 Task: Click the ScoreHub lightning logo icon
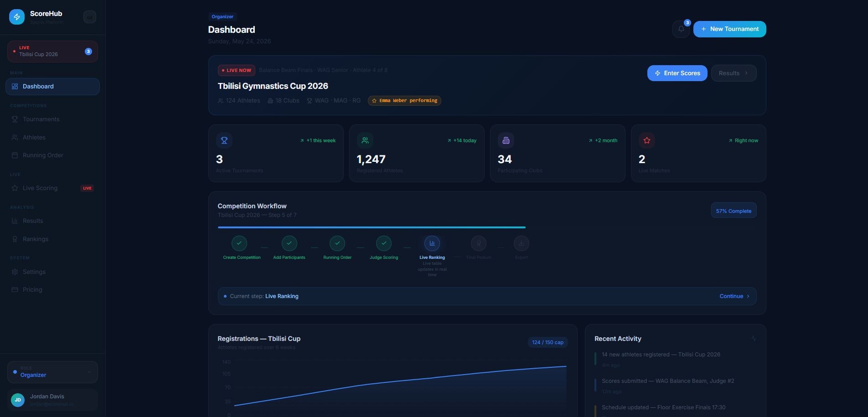[x=17, y=17]
